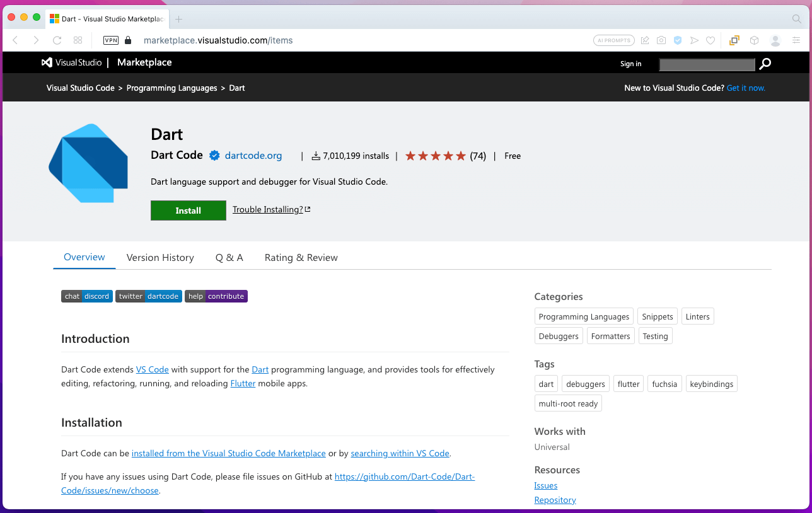Reload the page with refresh icon
This screenshot has height=513, width=812.
(x=57, y=40)
